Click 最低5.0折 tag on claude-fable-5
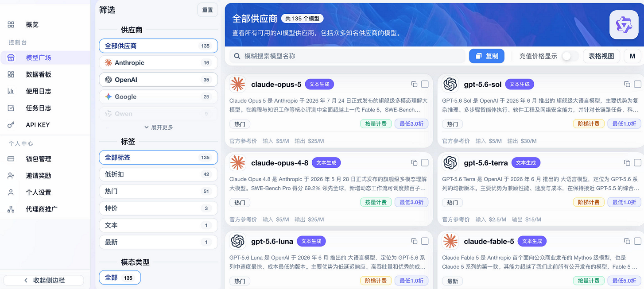 pyautogui.click(x=624, y=281)
